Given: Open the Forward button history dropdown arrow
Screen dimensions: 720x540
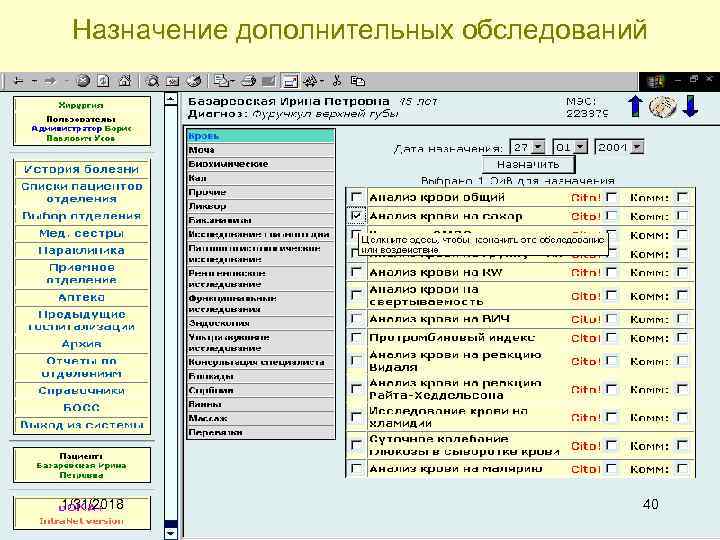Looking at the screenshot, I should coord(66,82).
